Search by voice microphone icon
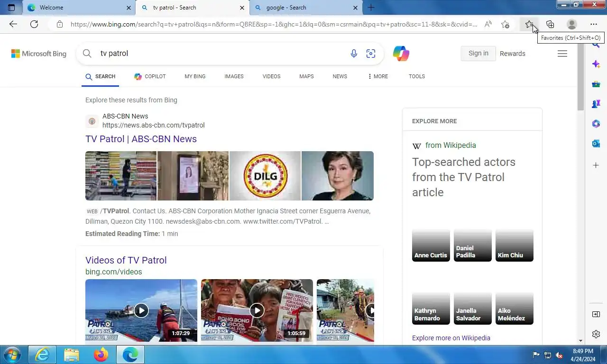The width and height of the screenshot is (607, 364). coord(354,54)
